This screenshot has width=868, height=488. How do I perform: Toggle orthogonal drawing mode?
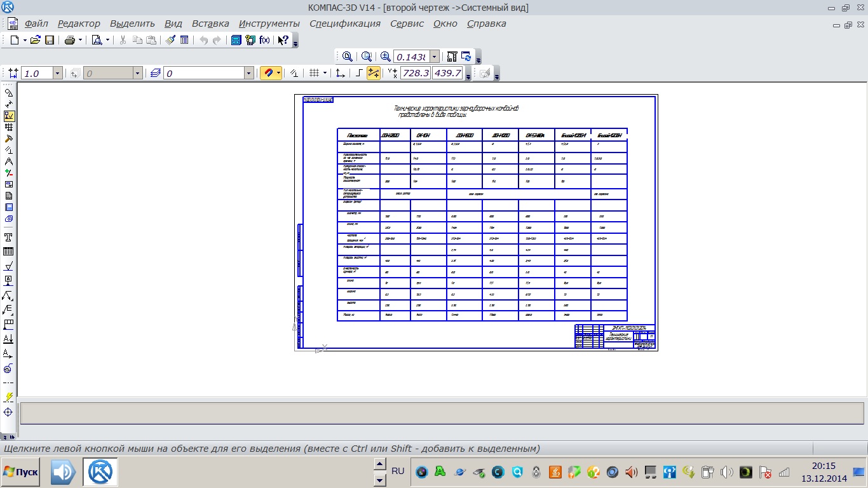coord(360,73)
